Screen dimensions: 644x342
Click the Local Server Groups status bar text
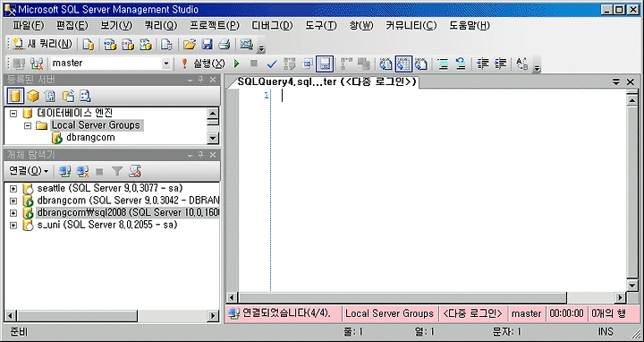[390, 313]
